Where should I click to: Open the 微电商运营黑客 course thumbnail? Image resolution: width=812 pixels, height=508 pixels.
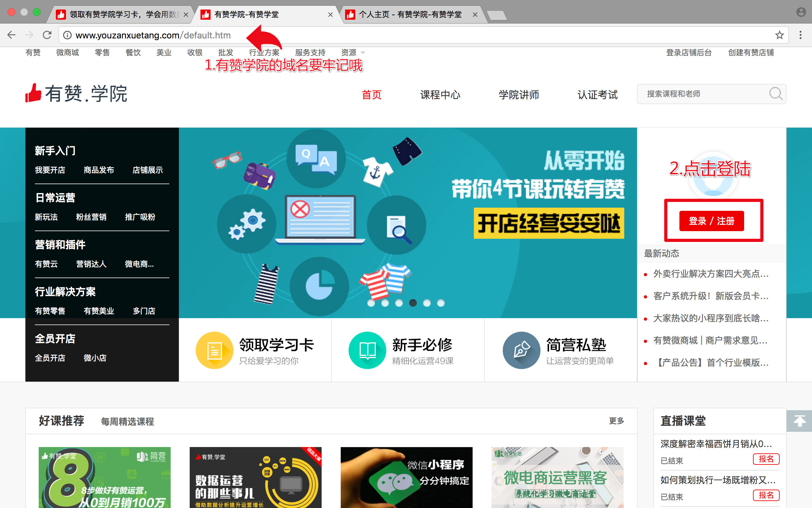tap(557, 477)
